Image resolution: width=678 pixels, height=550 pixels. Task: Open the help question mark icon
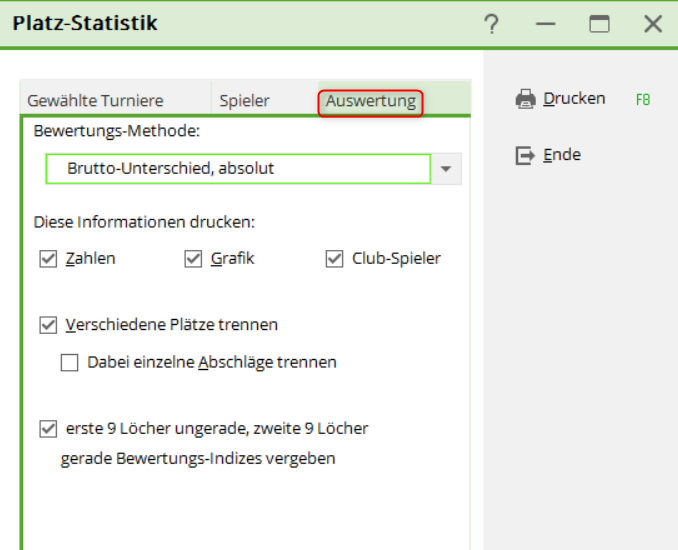coord(491,24)
